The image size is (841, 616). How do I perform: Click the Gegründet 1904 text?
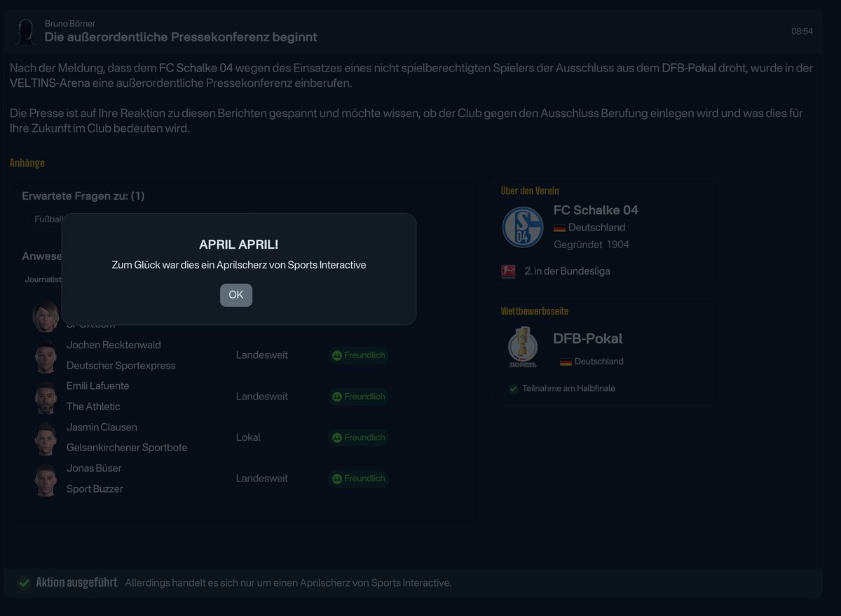click(x=592, y=245)
